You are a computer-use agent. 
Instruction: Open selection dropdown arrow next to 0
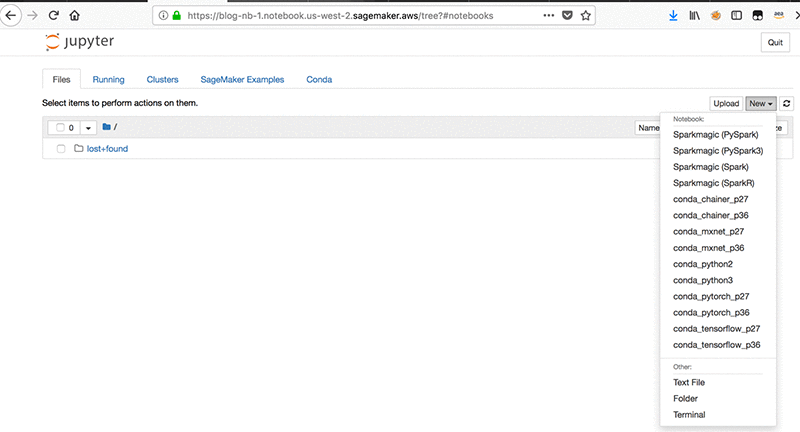[x=88, y=128]
